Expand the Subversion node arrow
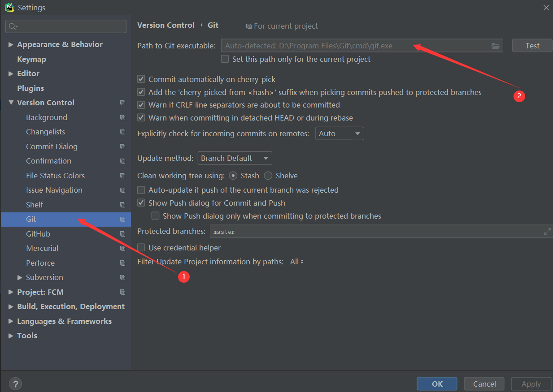553x392 pixels. [20, 277]
